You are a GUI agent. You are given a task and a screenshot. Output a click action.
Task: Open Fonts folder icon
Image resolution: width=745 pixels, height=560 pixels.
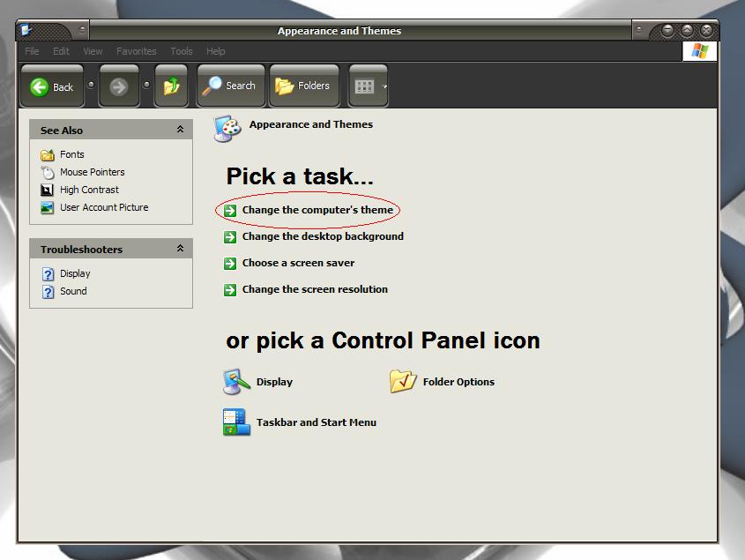click(x=47, y=154)
